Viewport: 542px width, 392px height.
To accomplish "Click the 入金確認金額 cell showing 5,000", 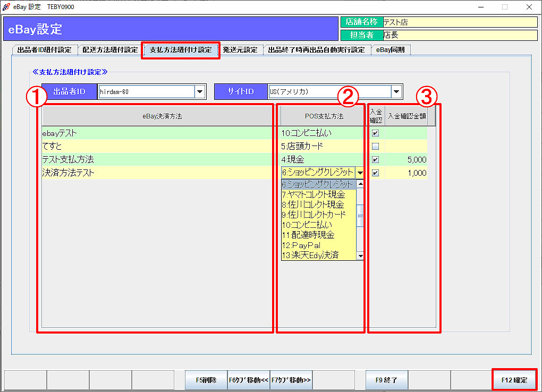I will click(406, 159).
